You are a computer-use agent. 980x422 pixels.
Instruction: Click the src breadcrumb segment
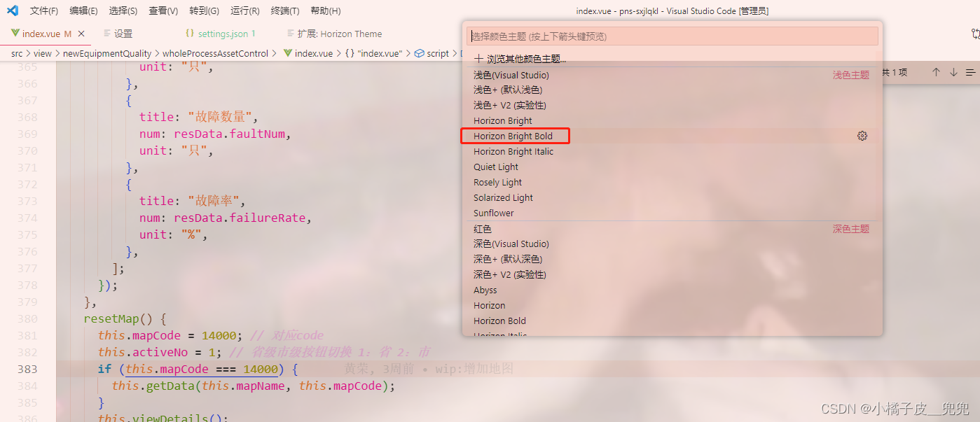tap(17, 53)
